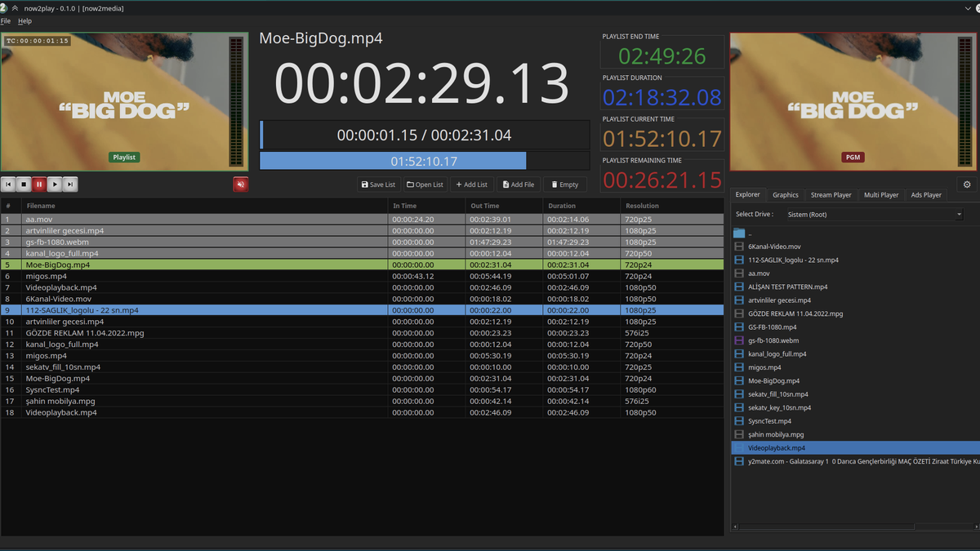This screenshot has height=551, width=980.
Task: Click the Resolution column header
Action: point(671,206)
